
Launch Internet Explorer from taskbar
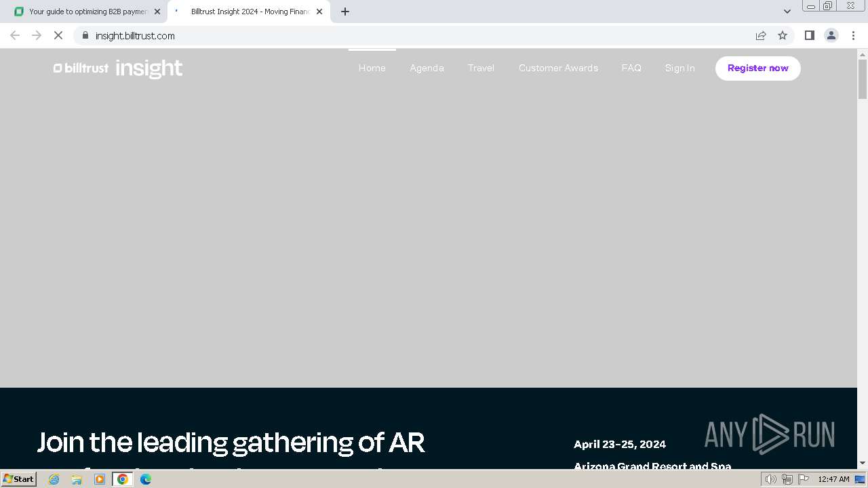click(54, 479)
